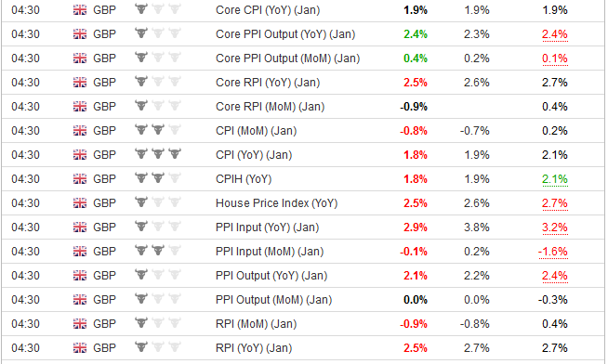Click the bull importance icon in the PPI Input (MoM) row
This screenshot has width=608, height=364.
158,251
